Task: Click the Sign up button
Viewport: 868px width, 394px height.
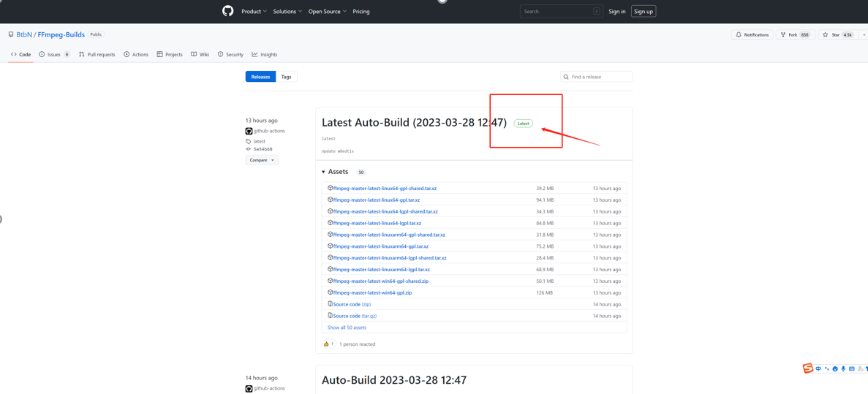Action: coord(644,11)
